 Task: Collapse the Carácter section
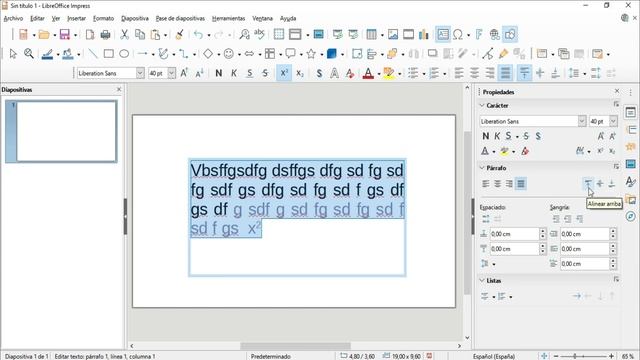[482, 105]
